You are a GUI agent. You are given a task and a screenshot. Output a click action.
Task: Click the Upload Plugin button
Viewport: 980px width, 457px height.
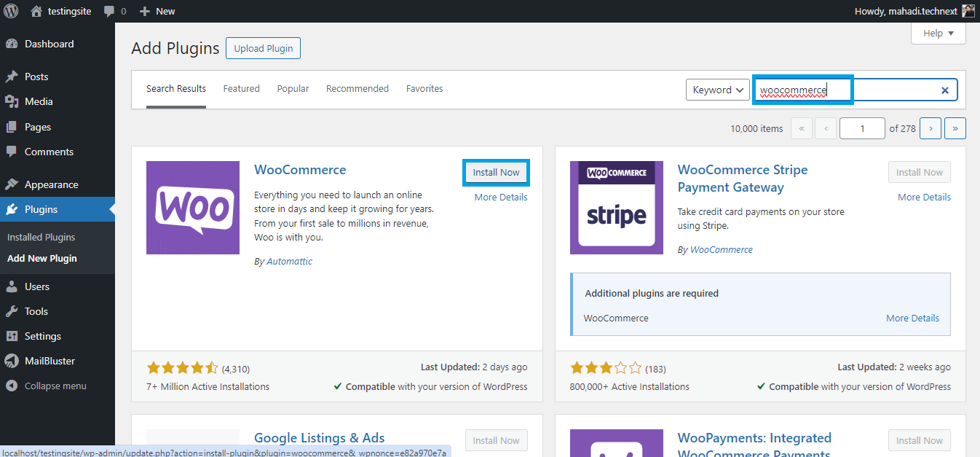tap(263, 48)
